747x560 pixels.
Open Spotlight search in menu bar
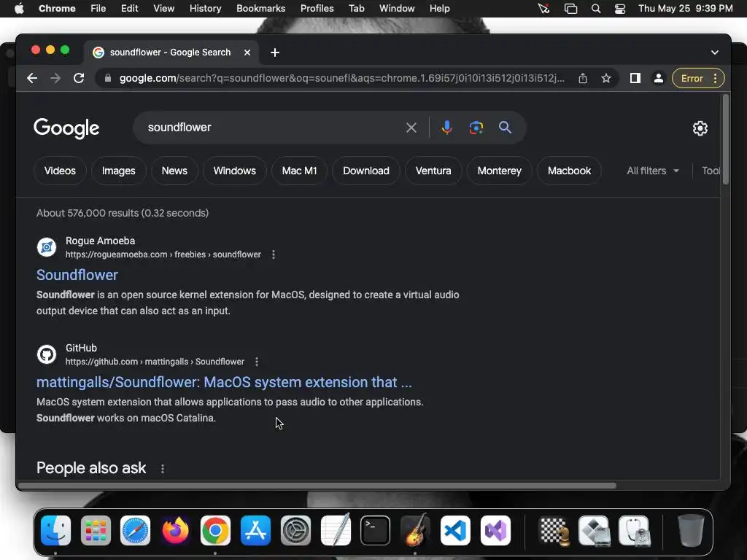pyautogui.click(x=595, y=9)
